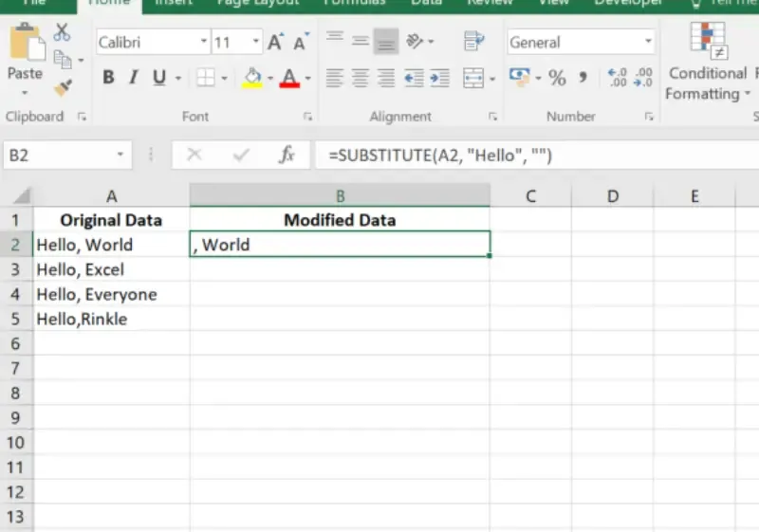Align text left

(335, 78)
